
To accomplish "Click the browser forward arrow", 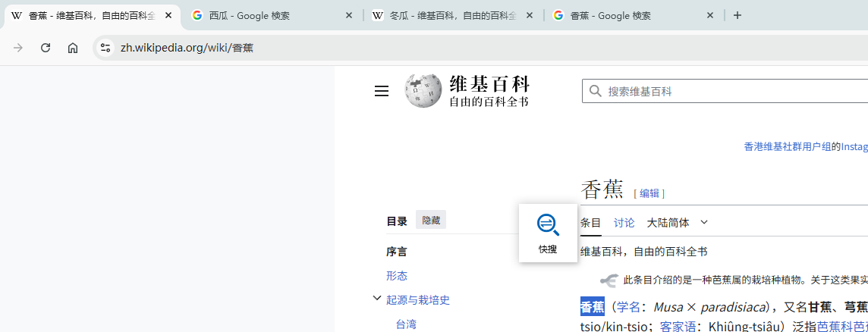I will 18,48.
